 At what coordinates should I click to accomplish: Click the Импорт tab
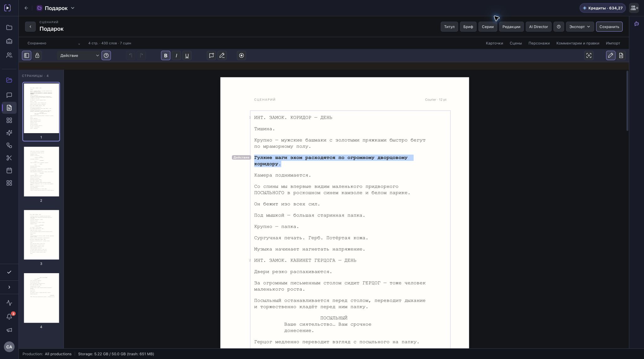[x=613, y=43]
